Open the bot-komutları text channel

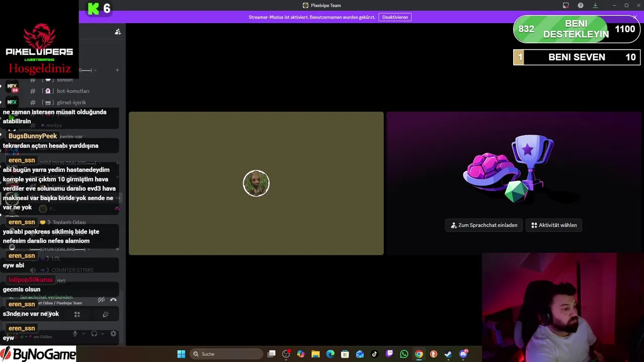coord(73,91)
